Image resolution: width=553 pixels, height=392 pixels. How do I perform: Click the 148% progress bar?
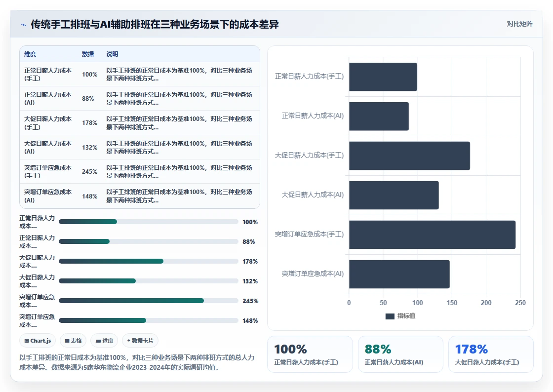(149, 320)
